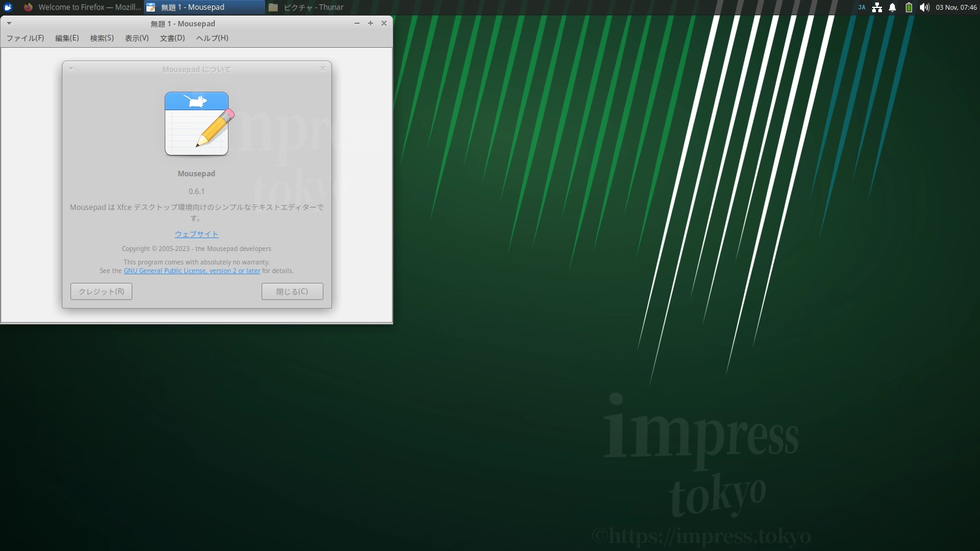Click the クレジット(R) button

[x=101, y=291]
